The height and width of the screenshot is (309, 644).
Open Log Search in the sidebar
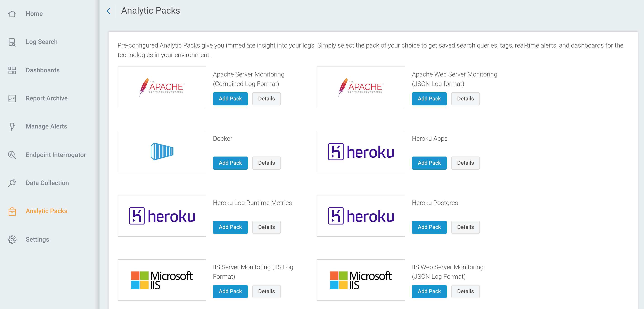[42, 42]
